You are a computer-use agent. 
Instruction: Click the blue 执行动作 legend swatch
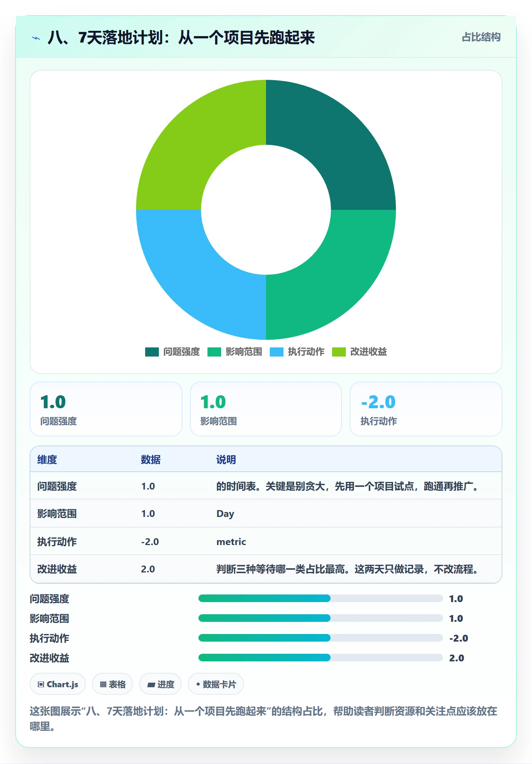(276, 352)
